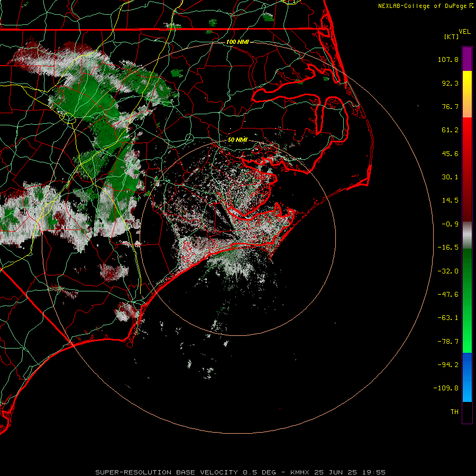This screenshot has width=476, height=476.
Task: Click the 45.6 legend value
Action: tap(450, 153)
